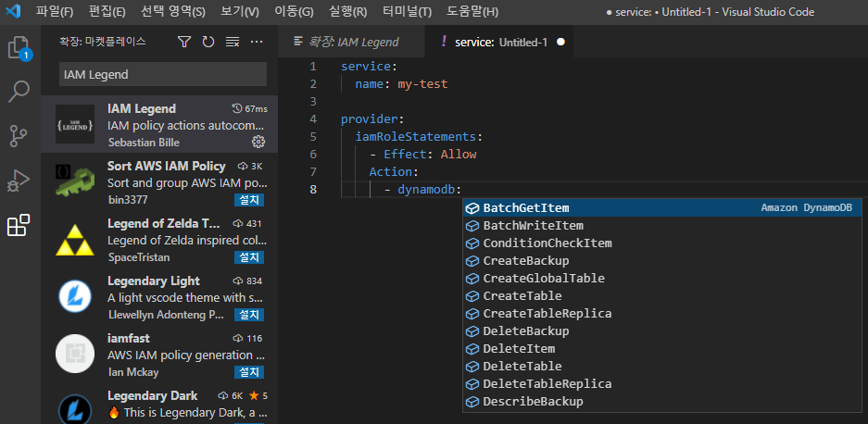The height and width of the screenshot is (424, 868).
Task: Open the Run and Debug view
Action: point(19,181)
